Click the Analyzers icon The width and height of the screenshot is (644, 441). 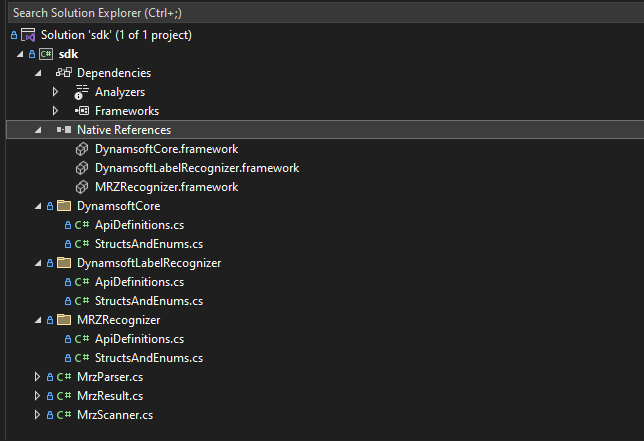click(x=82, y=92)
